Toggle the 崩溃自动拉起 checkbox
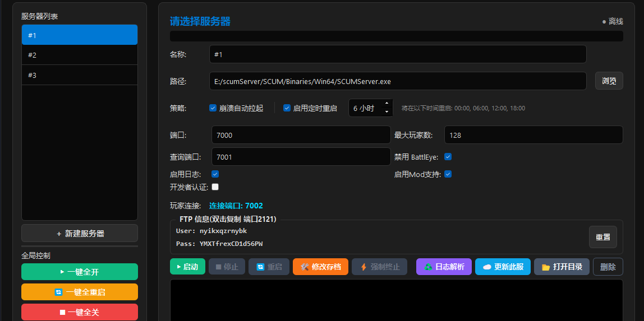 (213, 108)
